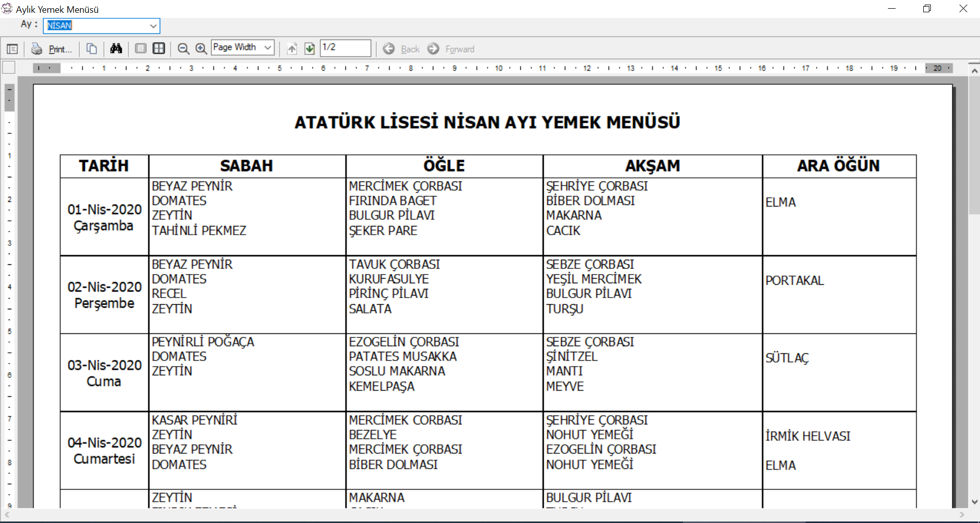Open the binoculars find tool
Viewport: 980px width, 523px height.
(116, 49)
